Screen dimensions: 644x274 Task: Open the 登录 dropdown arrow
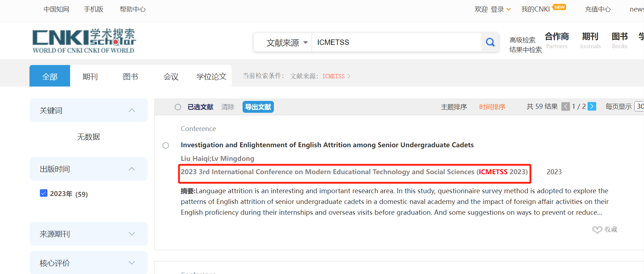[x=509, y=10]
